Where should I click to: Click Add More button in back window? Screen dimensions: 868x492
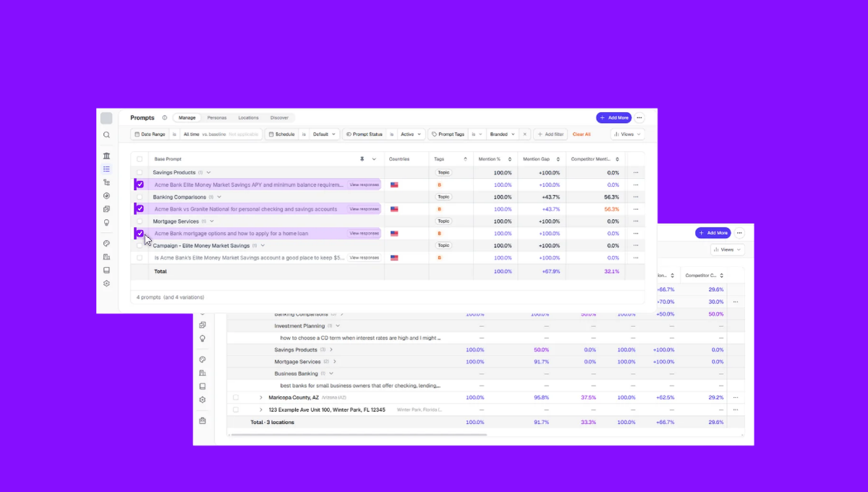[713, 233]
